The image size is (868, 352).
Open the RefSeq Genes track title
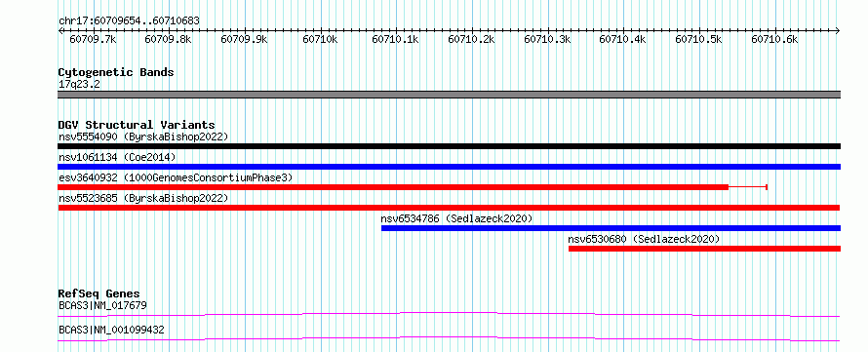[99, 293]
